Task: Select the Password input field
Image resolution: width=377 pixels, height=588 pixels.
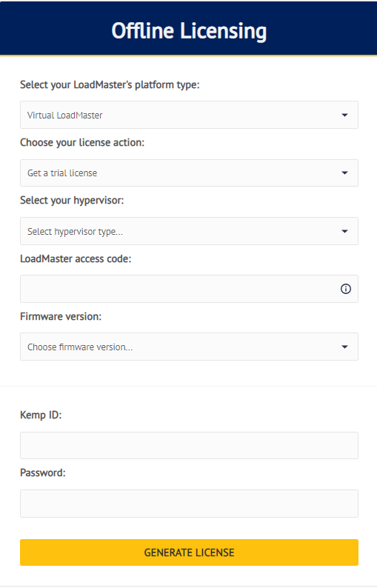Action: tap(189, 504)
